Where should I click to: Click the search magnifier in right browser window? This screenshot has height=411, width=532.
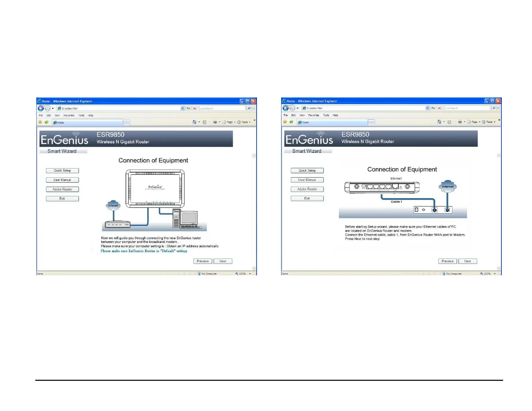pos(494,108)
